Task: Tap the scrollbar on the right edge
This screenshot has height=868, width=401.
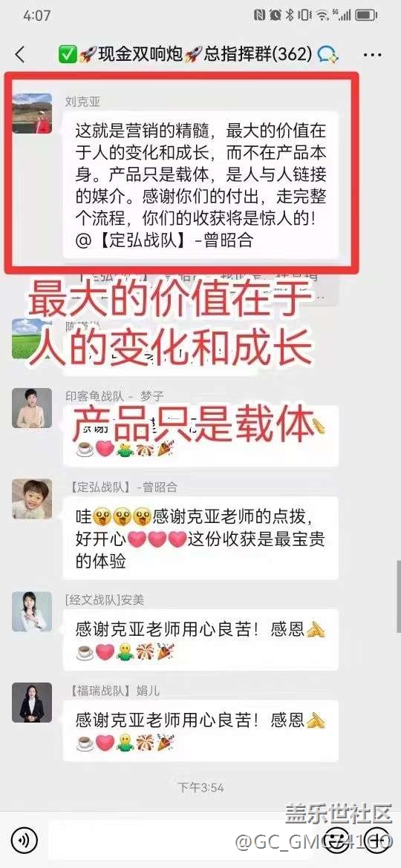Action: (398, 596)
